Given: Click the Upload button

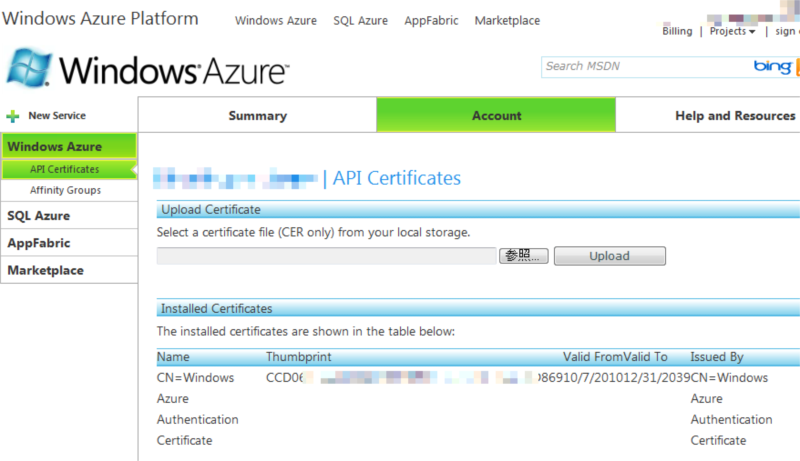Looking at the screenshot, I should 609,256.
